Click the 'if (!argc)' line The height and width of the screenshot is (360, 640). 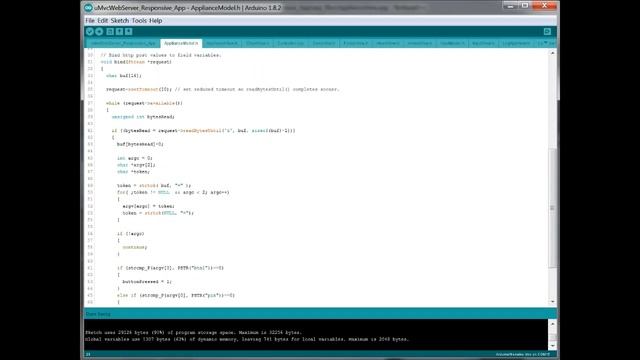tap(130, 234)
